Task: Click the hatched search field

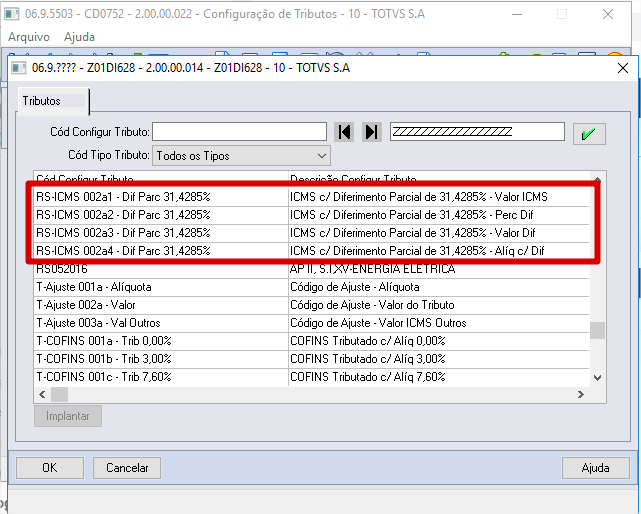Action: (x=477, y=132)
